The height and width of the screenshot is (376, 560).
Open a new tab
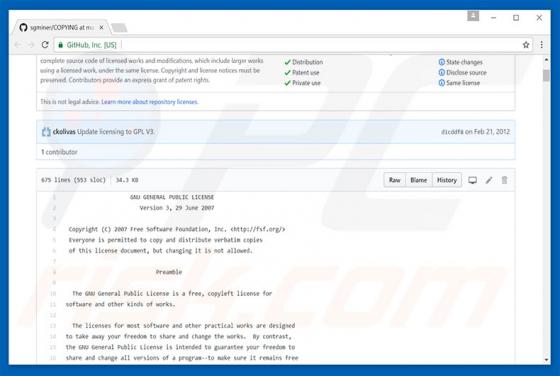(x=119, y=27)
